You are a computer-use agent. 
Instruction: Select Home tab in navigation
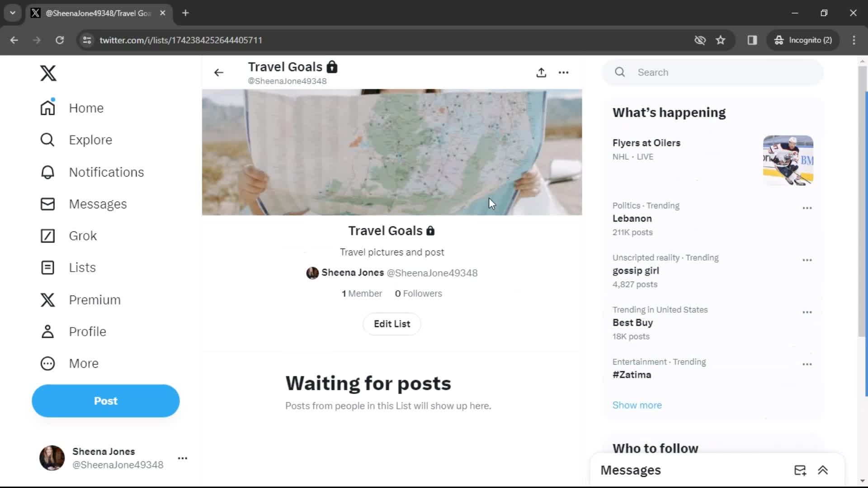point(86,108)
